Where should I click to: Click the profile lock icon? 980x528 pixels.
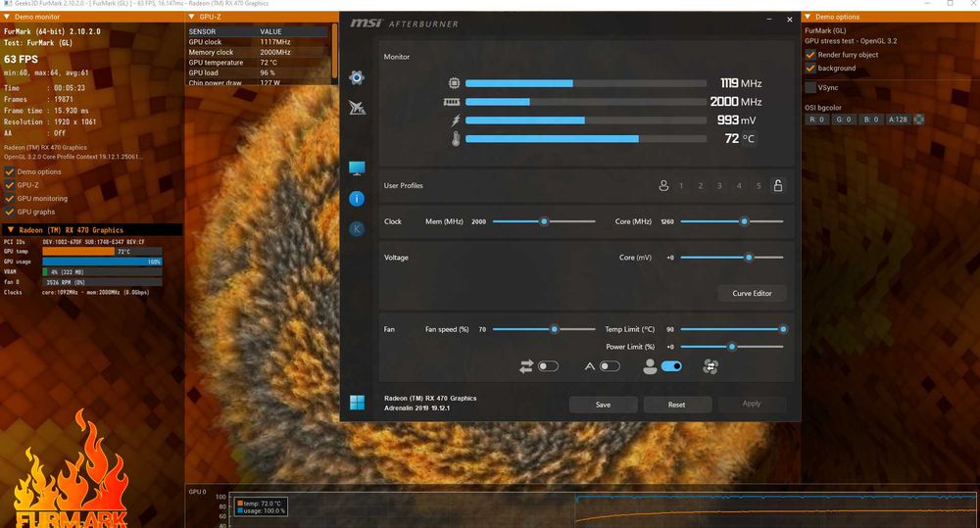click(778, 185)
